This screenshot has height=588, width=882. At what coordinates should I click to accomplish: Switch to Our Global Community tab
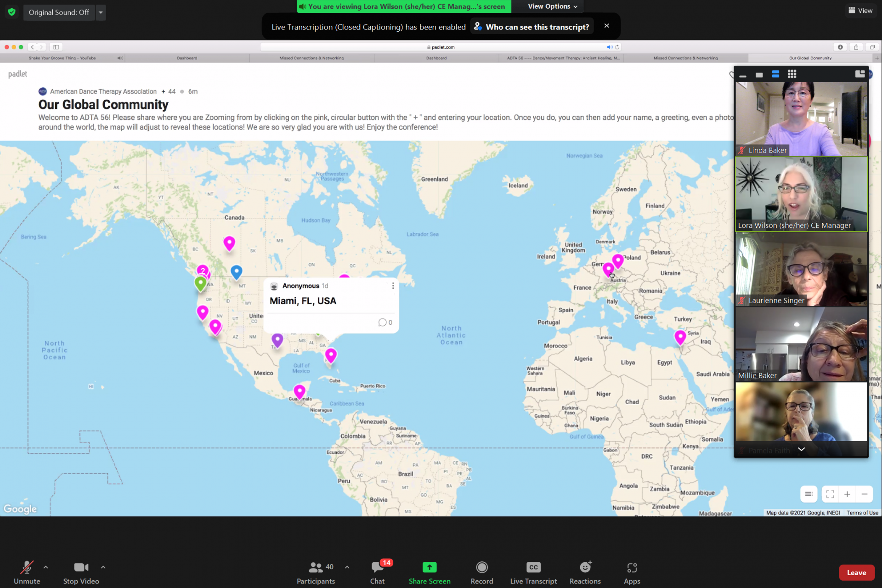pos(810,58)
